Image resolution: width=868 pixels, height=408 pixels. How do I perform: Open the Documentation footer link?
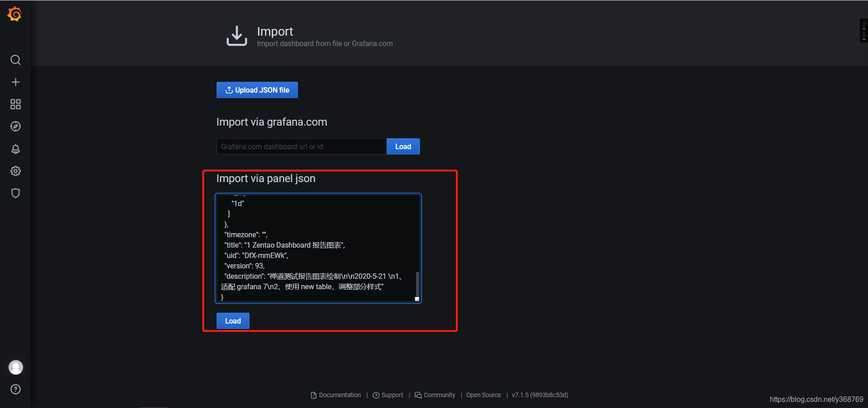click(336, 395)
